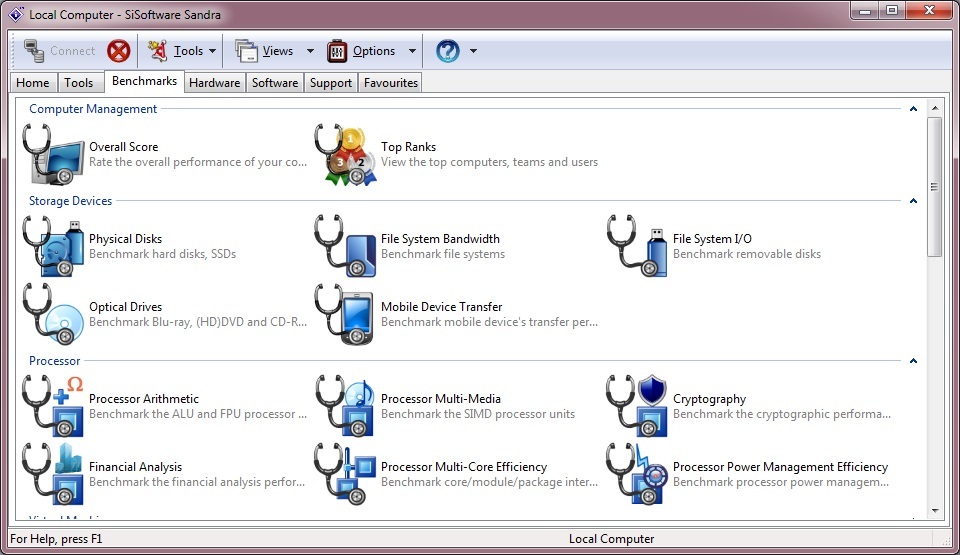Click Processor Power Management Efficiency label
Viewport: 960px width, 555px height.
tap(780, 467)
